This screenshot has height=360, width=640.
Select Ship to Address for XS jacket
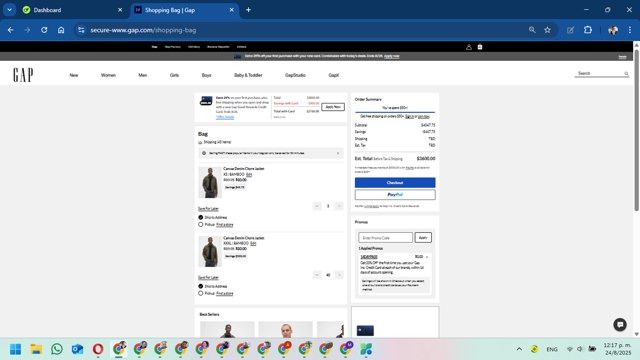click(200, 218)
